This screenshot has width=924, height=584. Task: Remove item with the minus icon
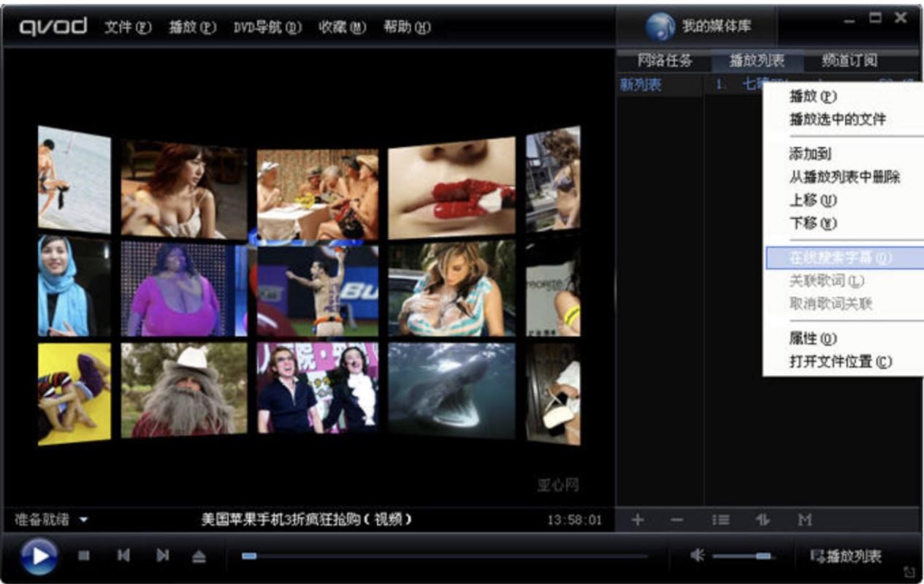pyautogui.click(x=677, y=520)
